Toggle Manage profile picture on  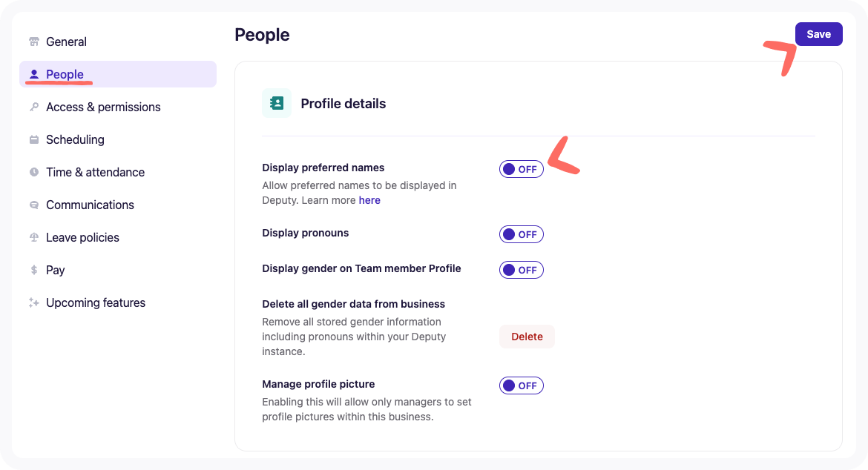coord(522,385)
